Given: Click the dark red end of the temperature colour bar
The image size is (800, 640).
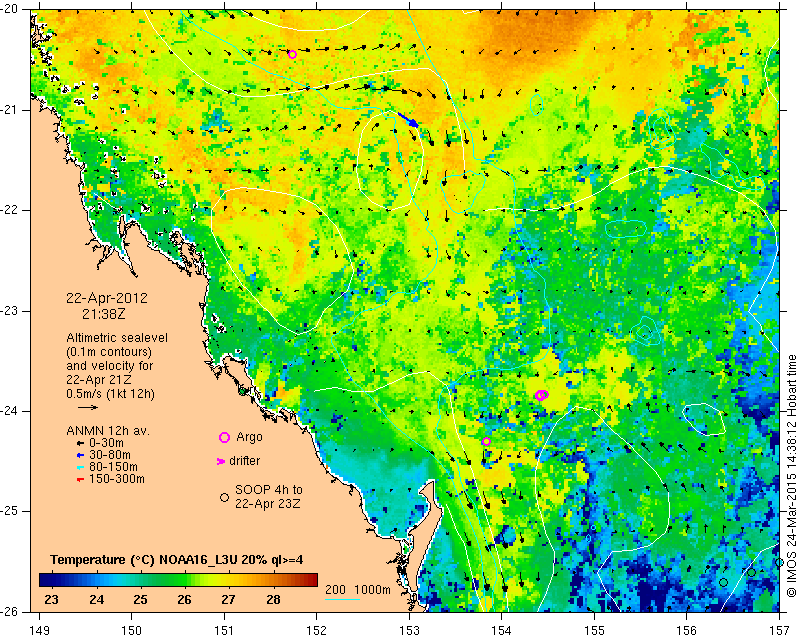Looking at the screenshot, I should (x=310, y=580).
